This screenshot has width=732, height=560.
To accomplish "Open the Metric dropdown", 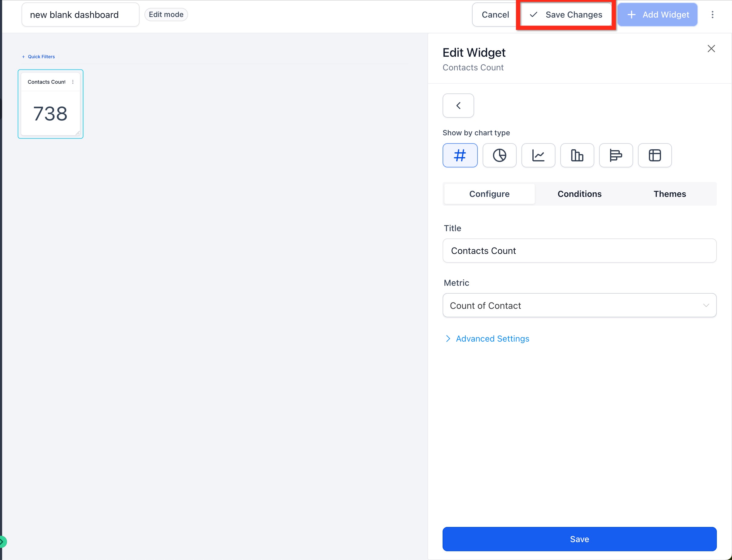I will pyautogui.click(x=579, y=305).
